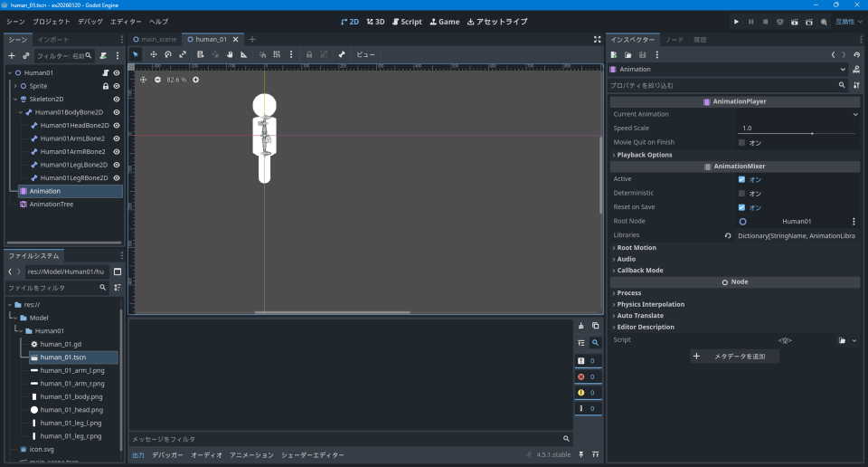Switch to the Script workspace

click(407, 21)
